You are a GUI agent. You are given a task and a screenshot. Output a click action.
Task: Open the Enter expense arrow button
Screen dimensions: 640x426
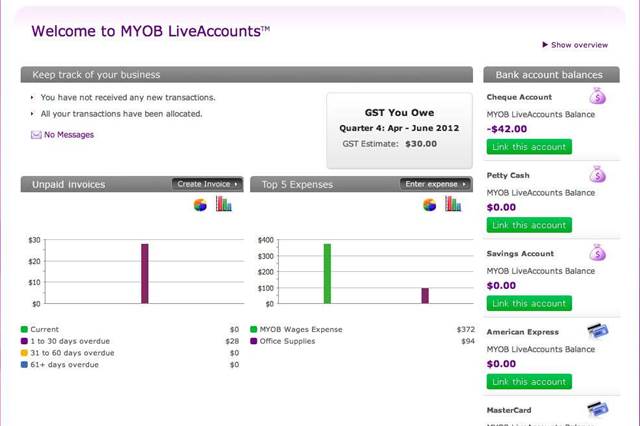[435, 184]
